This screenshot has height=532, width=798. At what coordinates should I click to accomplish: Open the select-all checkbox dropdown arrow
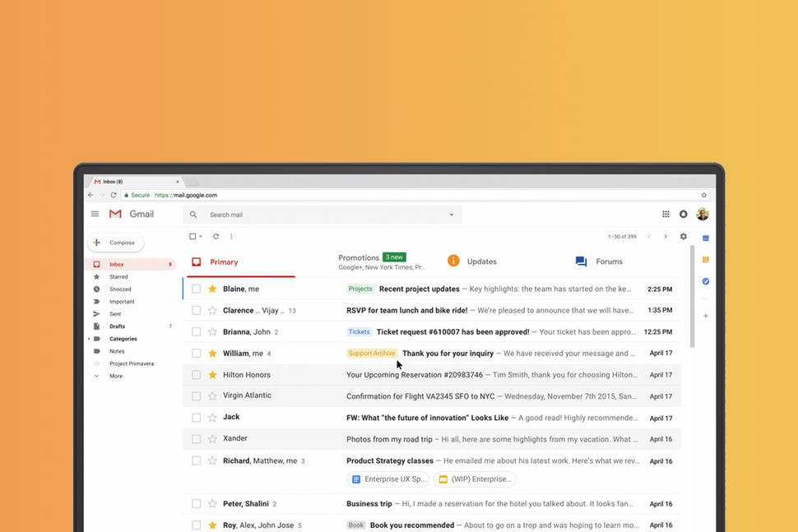tap(201, 237)
